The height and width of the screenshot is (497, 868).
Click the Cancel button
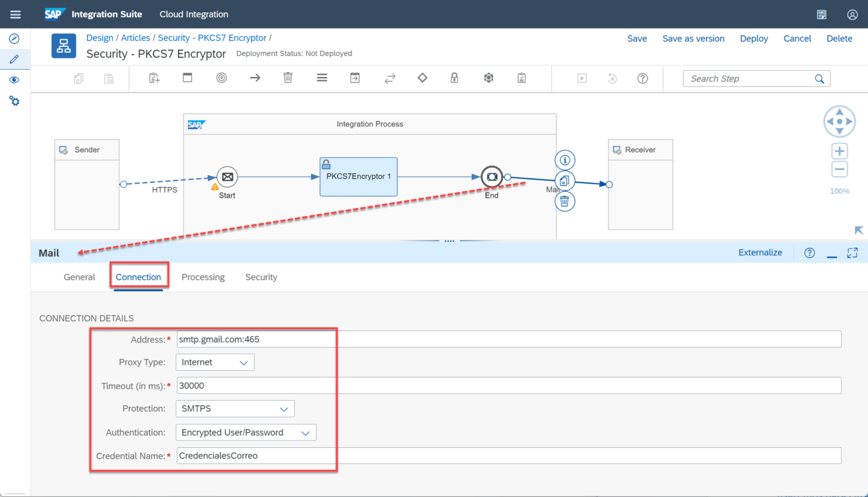pyautogui.click(x=797, y=39)
